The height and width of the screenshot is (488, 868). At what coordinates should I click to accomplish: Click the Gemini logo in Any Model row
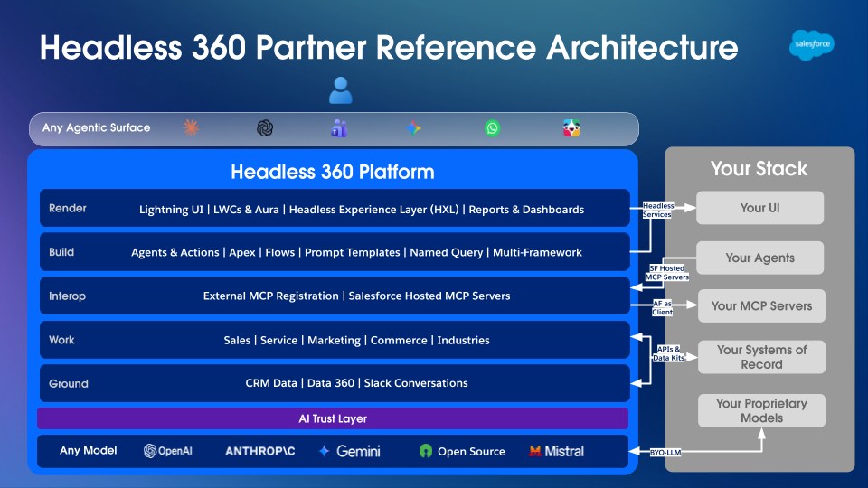(x=350, y=452)
